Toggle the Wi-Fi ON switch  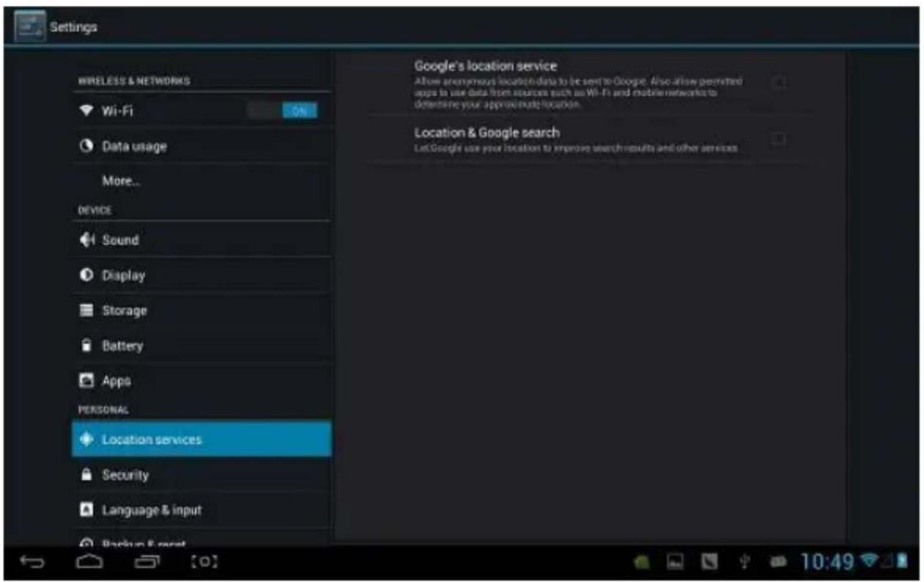click(x=282, y=111)
